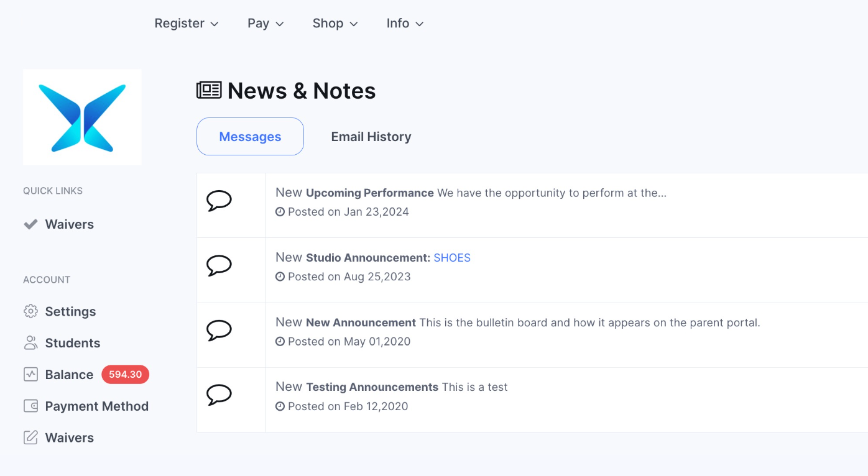Image resolution: width=868 pixels, height=476 pixels.
Task: Open the Shop dropdown menu
Action: [335, 24]
